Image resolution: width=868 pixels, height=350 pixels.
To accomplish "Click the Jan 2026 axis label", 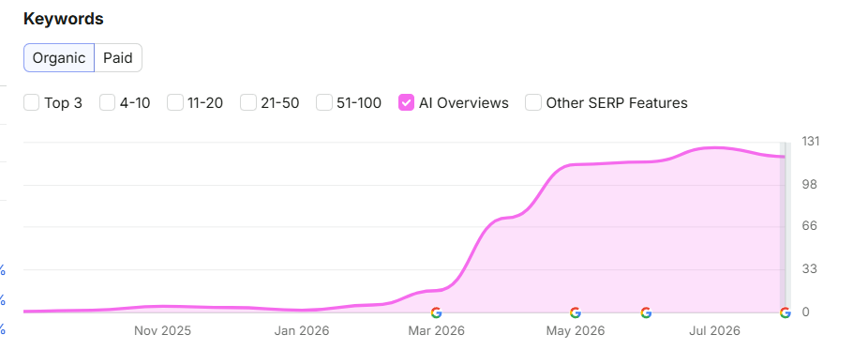I will click(302, 331).
